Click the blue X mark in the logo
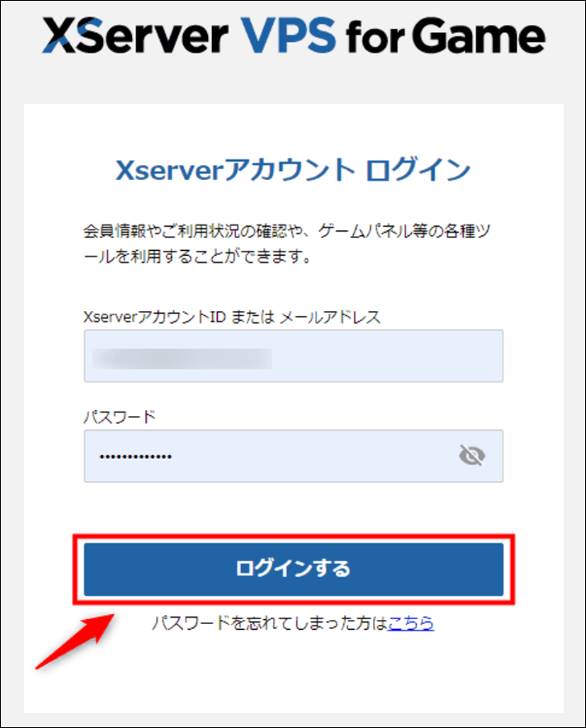The height and width of the screenshot is (728, 586). pyautogui.click(x=60, y=35)
